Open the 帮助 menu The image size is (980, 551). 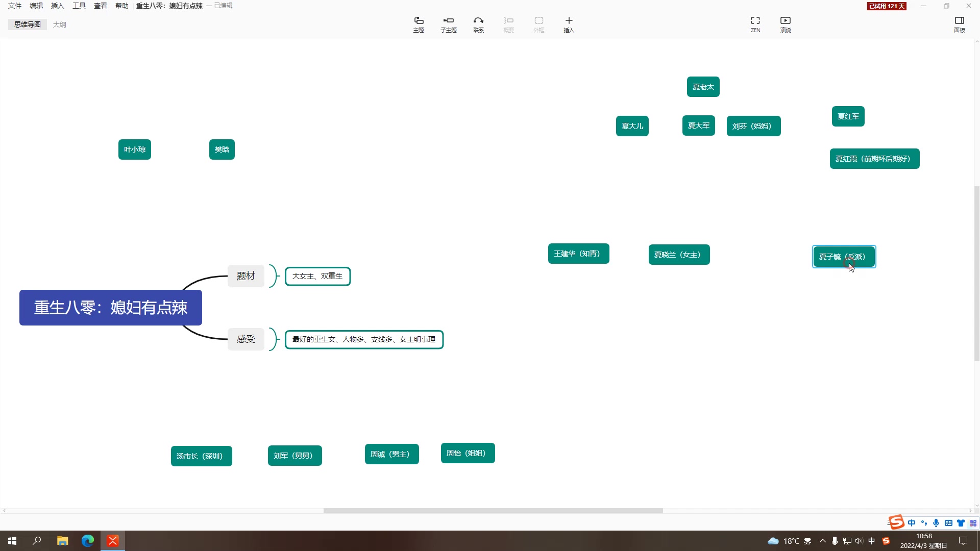click(122, 6)
